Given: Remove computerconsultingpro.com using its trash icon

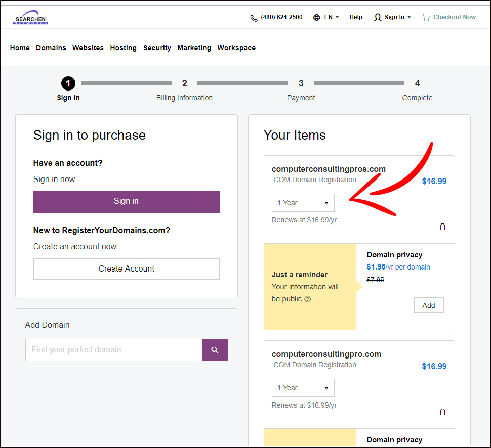Looking at the screenshot, I should point(442,412).
